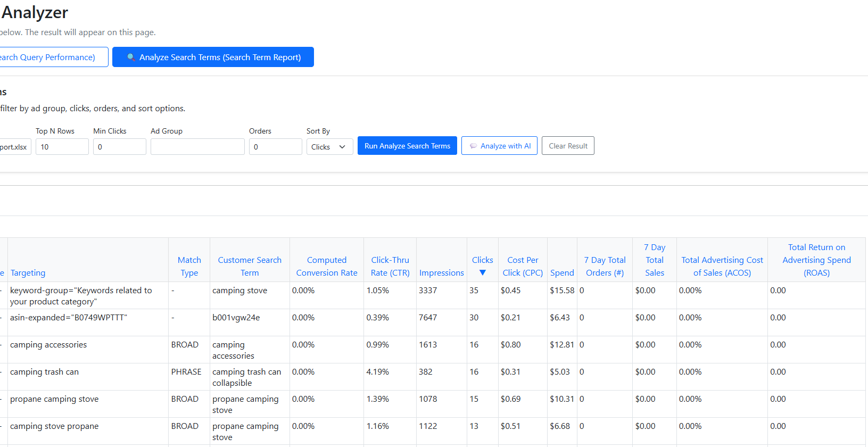Click the magnifier icon in Analyze Search Terms button
868x447 pixels.
[x=131, y=57]
